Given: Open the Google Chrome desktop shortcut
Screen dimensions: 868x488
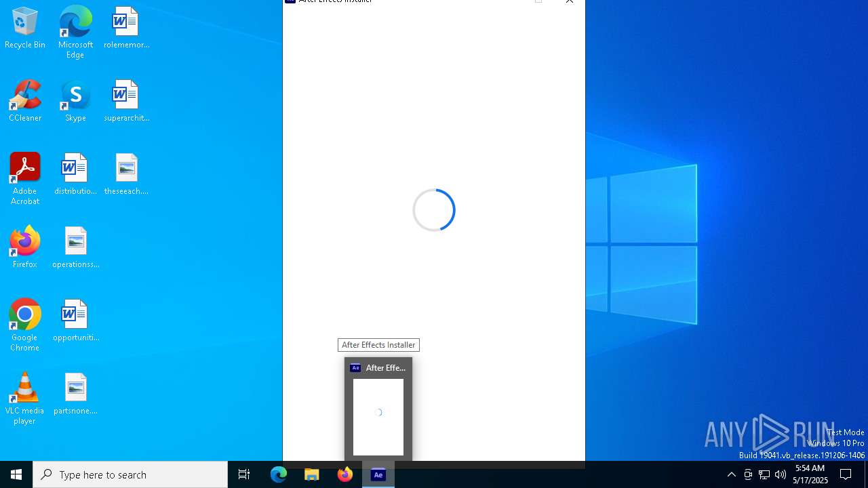Looking at the screenshot, I should (25, 325).
